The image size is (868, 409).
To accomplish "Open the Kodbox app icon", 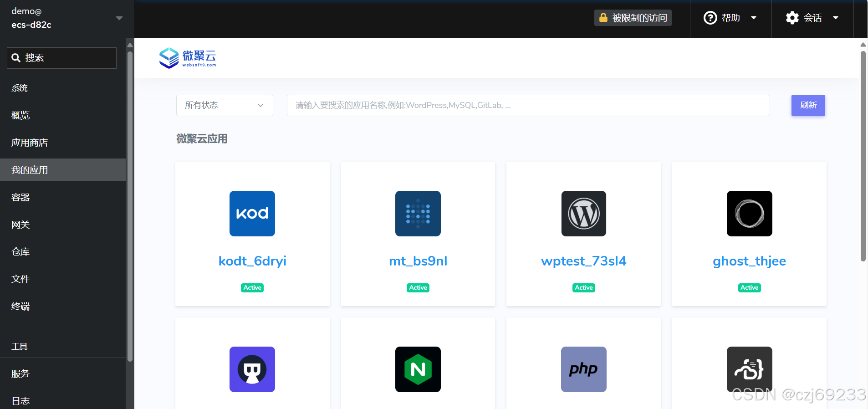I will (252, 214).
